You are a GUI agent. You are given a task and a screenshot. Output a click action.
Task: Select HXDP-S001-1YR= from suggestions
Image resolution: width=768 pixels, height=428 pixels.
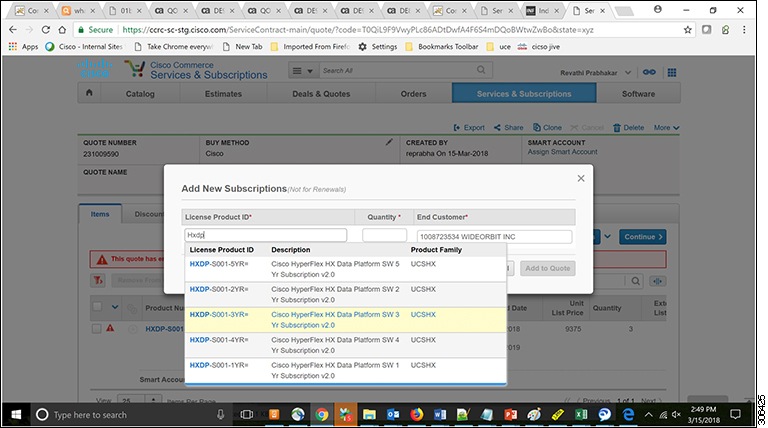(x=345, y=371)
